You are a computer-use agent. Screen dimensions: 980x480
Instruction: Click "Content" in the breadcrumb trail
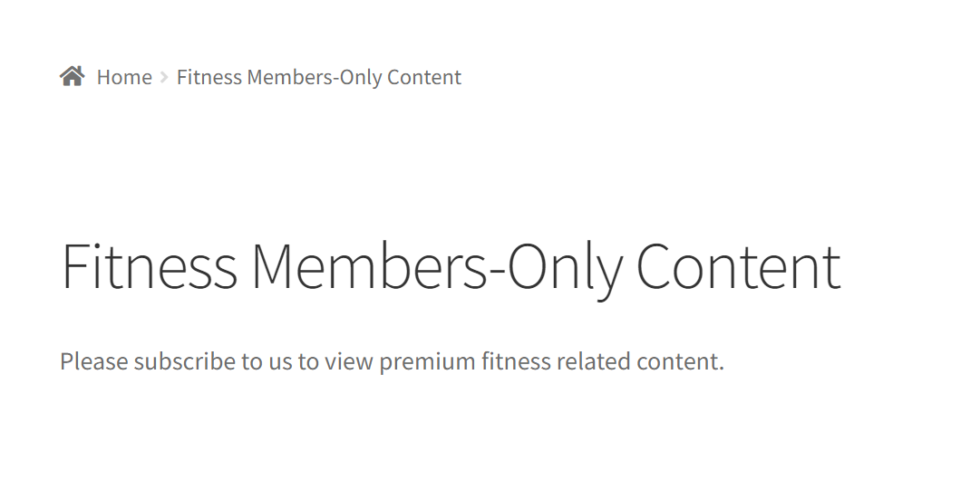(423, 77)
